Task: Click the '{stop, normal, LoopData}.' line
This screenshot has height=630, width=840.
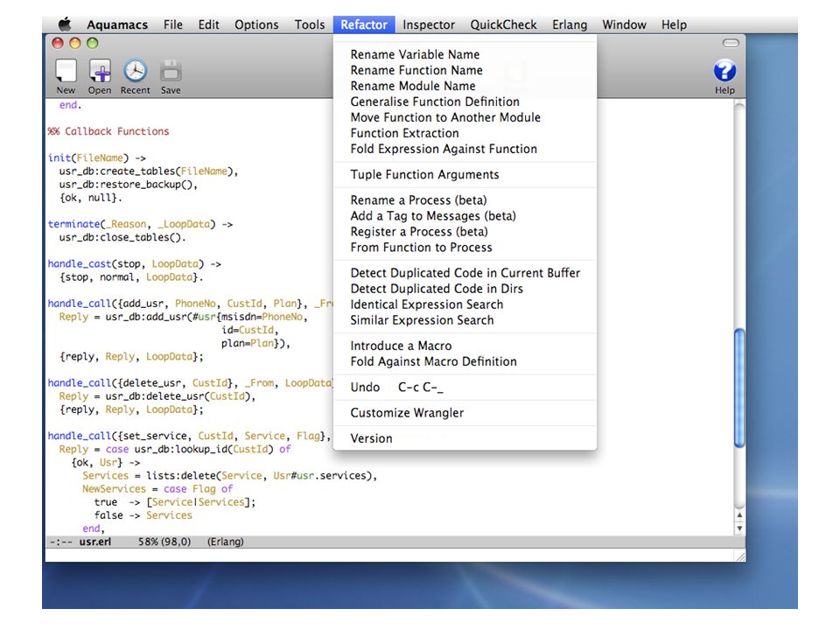Action: [x=131, y=277]
